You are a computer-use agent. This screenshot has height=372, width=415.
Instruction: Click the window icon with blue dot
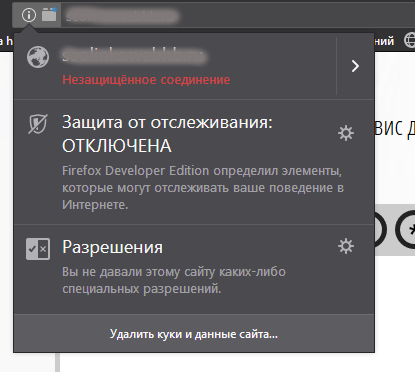pyautogui.click(x=49, y=14)
